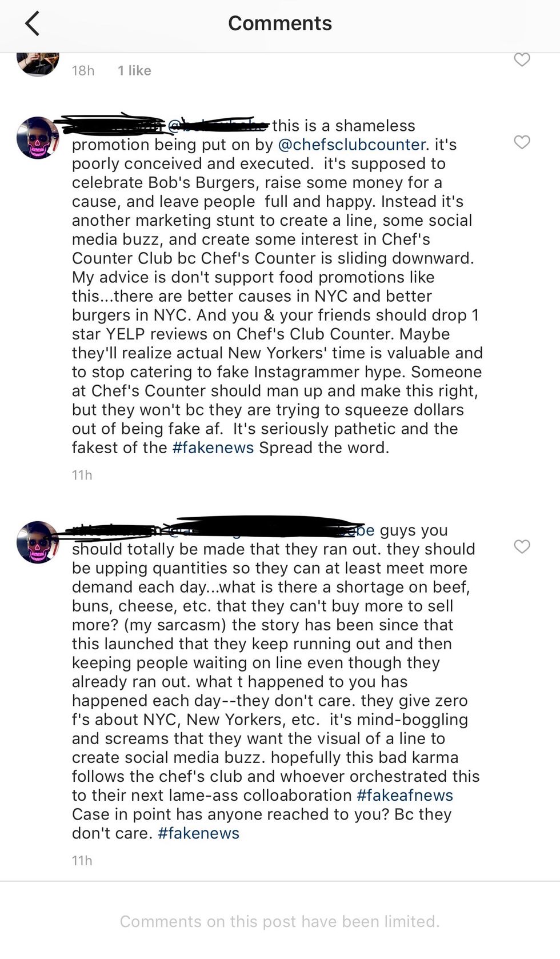560x959 pixels.
Task: Tap the '11h' timestamp under 'Spread the word'
Action: [x=82, y=475]
